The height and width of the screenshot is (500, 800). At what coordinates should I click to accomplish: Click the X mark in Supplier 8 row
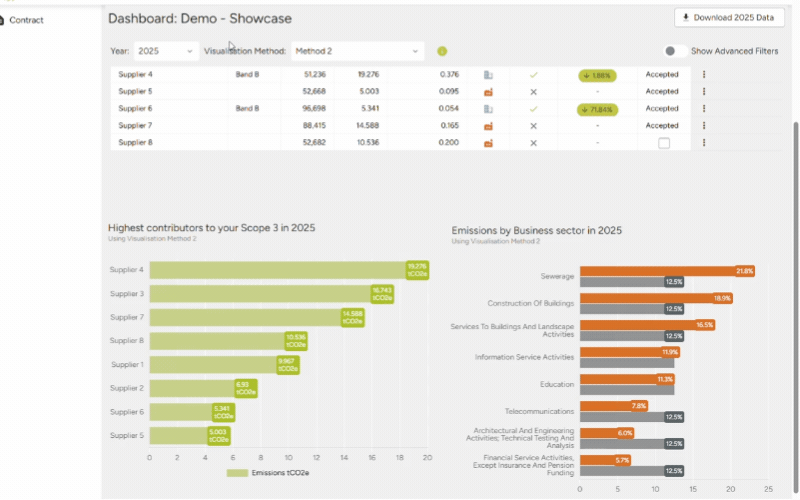533,143
